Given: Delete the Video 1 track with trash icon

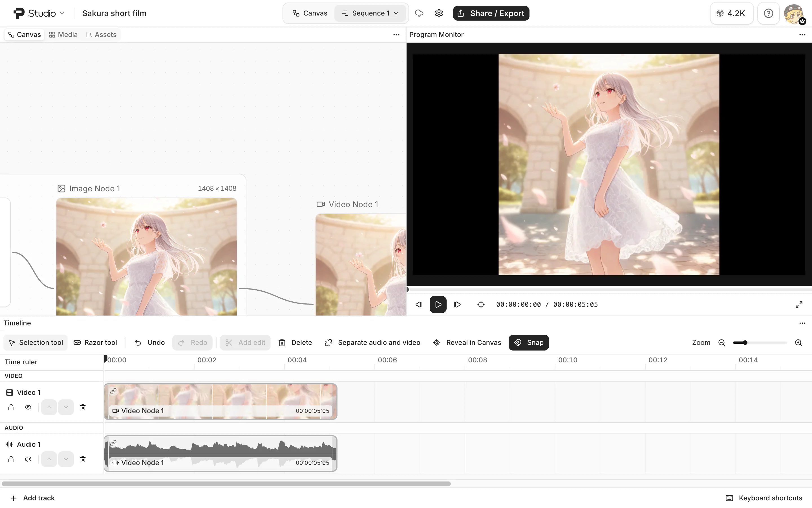Looking at the screenshot, I should 83,407.
